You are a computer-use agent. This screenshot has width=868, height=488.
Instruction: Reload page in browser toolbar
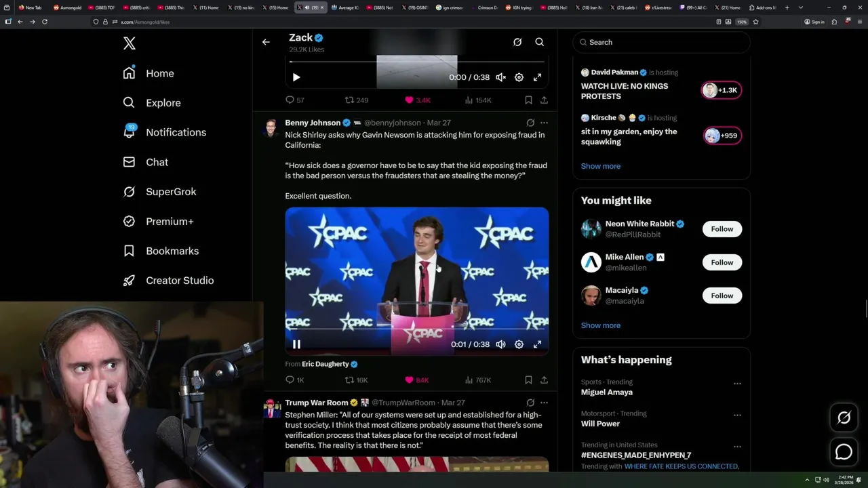click(45, 22)
